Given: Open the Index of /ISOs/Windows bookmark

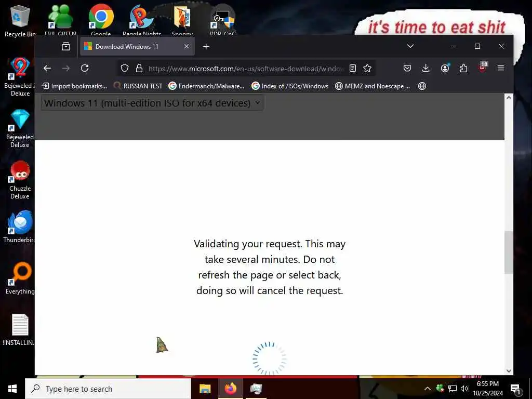Looking at the screenshot, I should point(290,86).
